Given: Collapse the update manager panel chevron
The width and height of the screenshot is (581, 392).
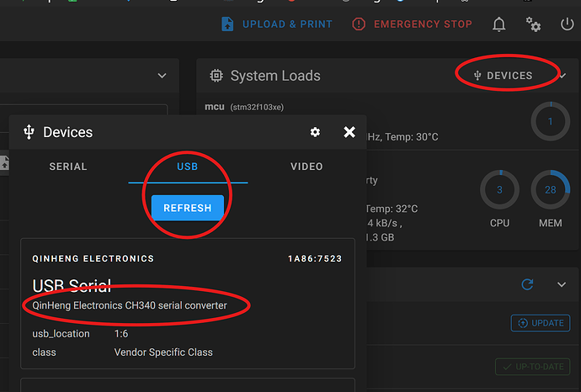Looking at the screenshot, I should [562, 284].
